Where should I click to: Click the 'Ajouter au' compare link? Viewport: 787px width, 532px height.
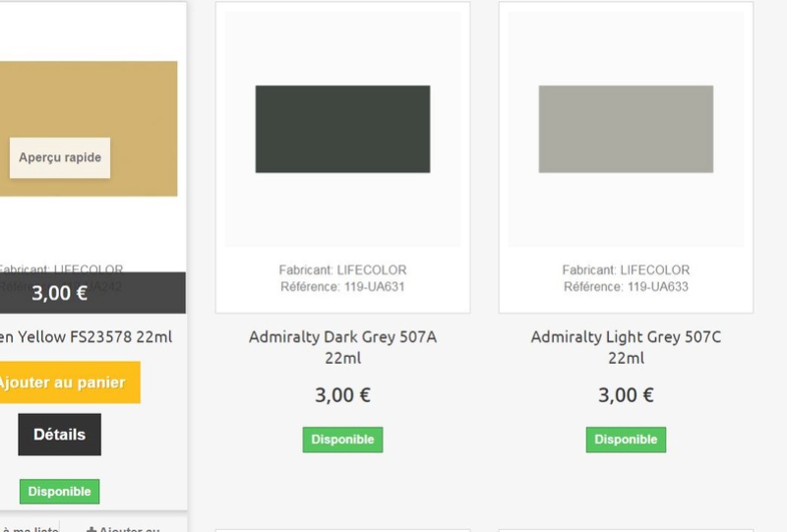(130, 529)
